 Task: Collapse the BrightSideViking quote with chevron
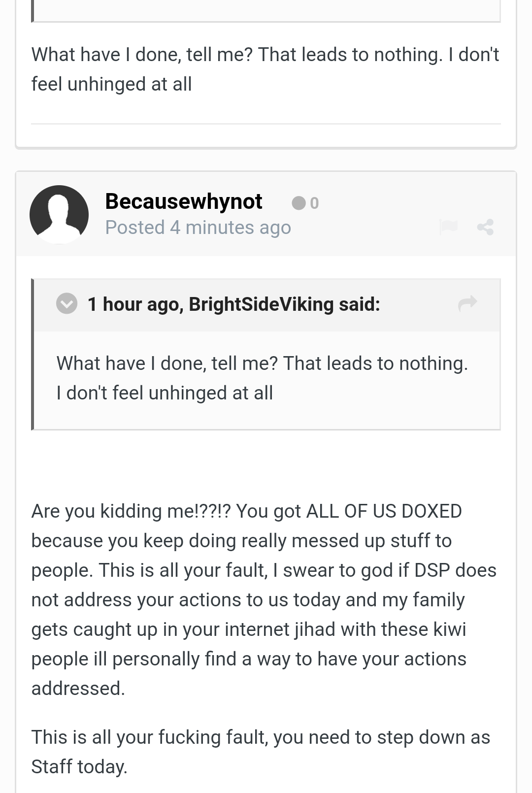click(67, 303)
